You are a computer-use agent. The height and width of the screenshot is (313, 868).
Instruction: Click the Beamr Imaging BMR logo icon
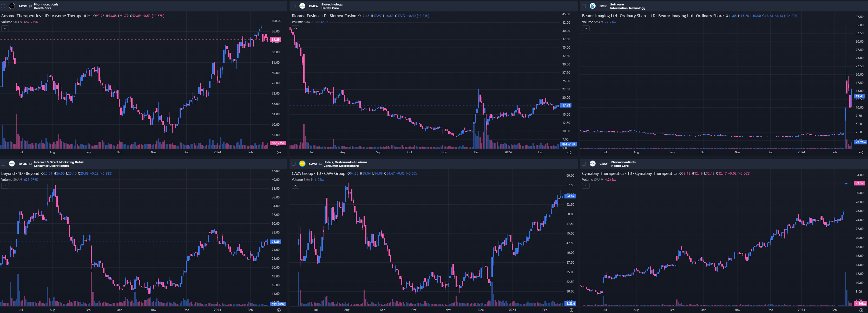click(592, 6)
